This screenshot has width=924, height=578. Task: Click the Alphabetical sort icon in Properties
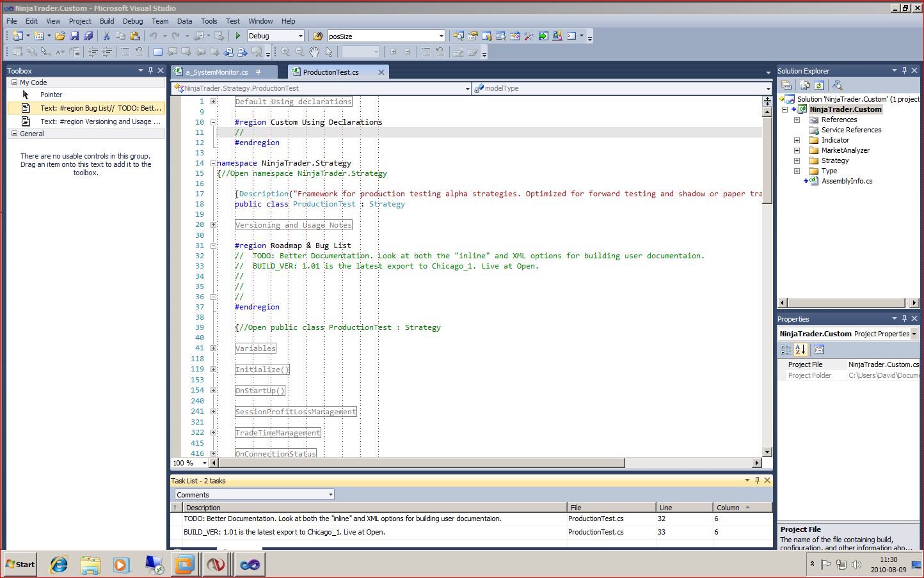[x=801, y=350]
